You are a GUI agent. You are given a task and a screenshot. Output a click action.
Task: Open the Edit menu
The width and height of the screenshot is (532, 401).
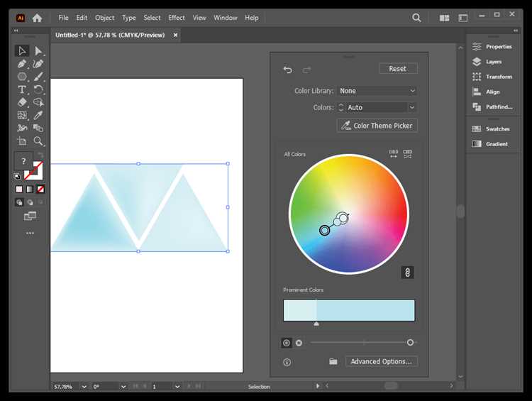pyautogui.click(x=82, y=18)
